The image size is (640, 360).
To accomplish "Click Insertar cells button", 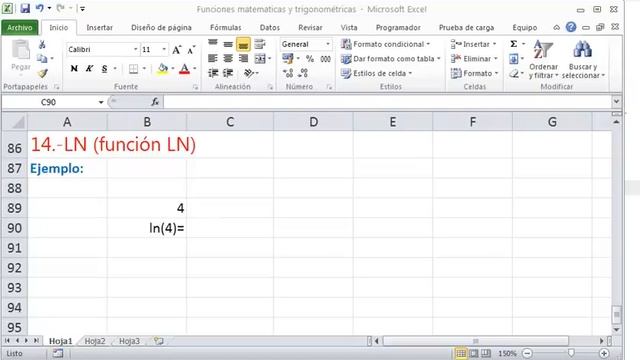I will pos(473,44).
